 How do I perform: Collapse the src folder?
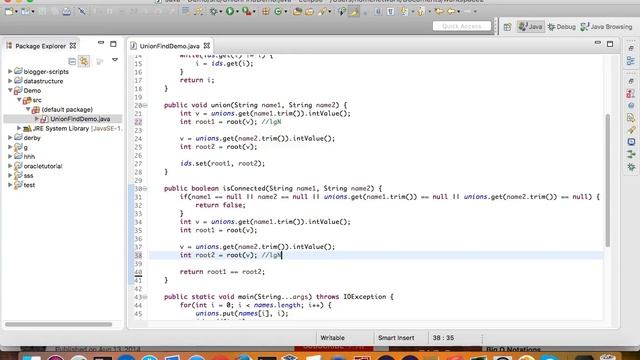click(x=19, y=100)
